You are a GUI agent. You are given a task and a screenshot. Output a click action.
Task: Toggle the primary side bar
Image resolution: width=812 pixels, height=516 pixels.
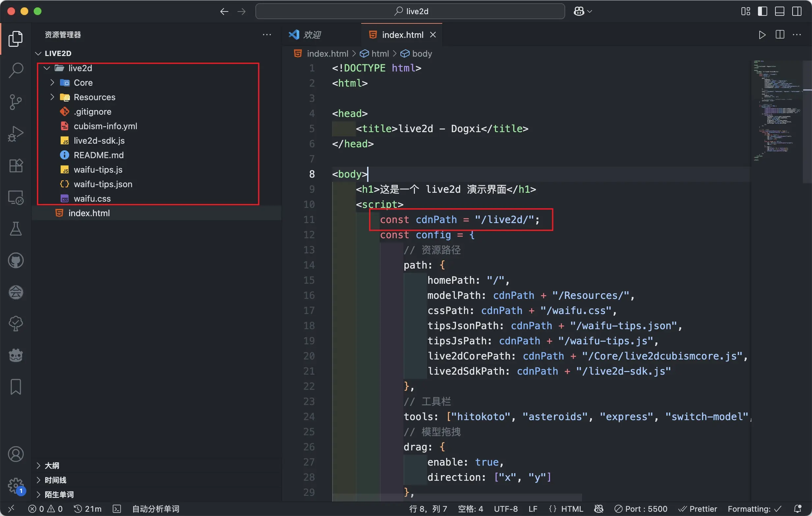pos(763,11)
